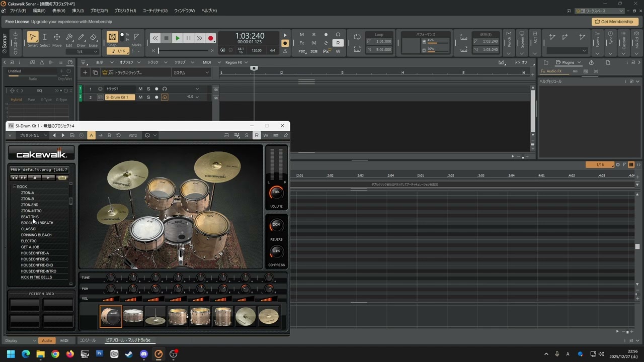Arm SI-Drum Kit 1 track for recording

coord(156,97)
